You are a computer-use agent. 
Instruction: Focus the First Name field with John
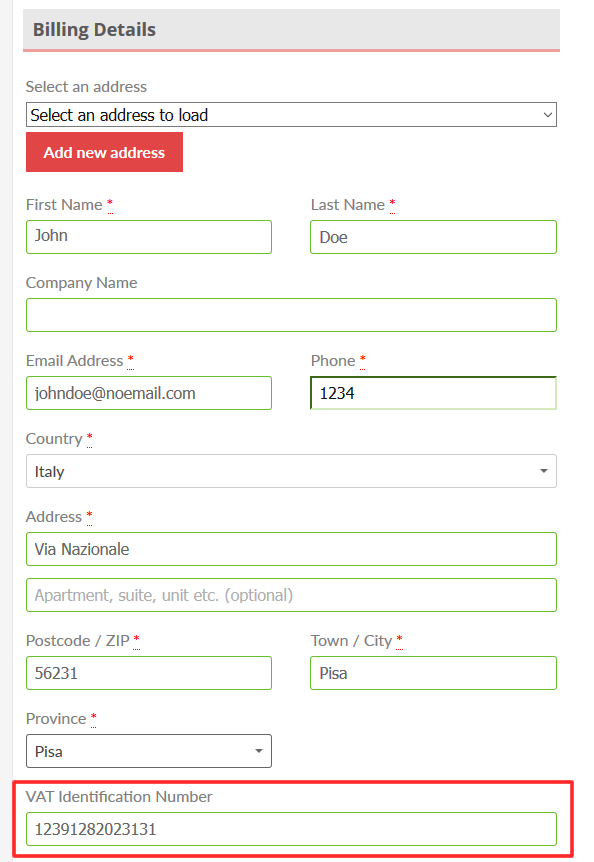149,237
